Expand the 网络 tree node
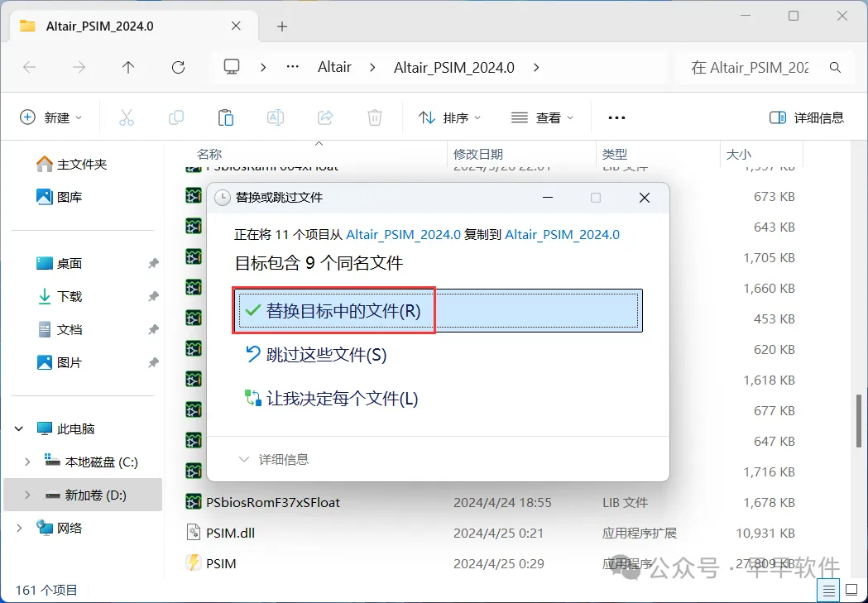 [19, 529]
